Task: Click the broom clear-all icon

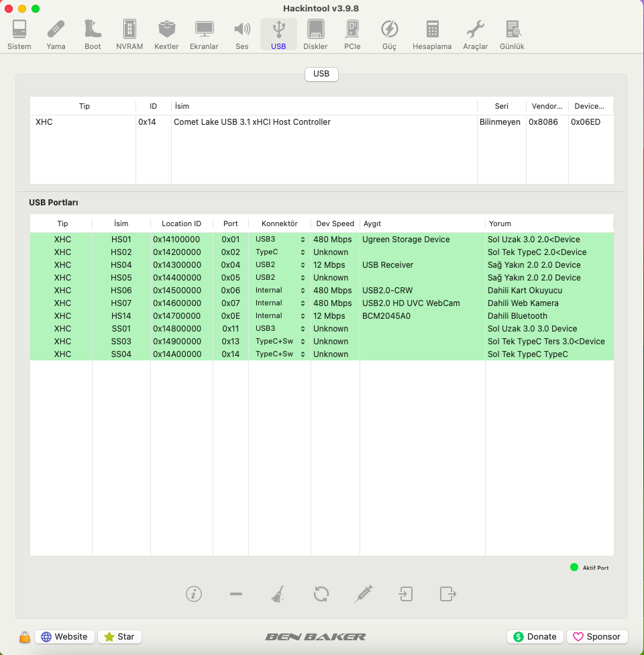Action: 278,594
